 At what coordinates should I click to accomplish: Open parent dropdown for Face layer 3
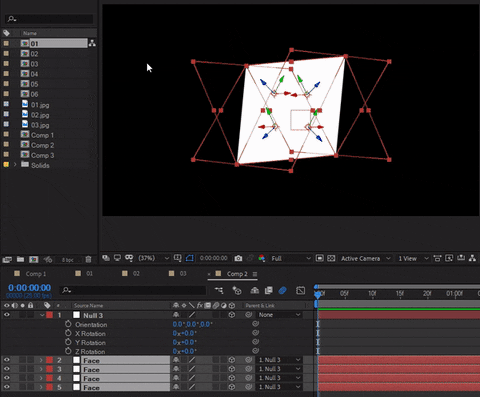pos(279,369)
